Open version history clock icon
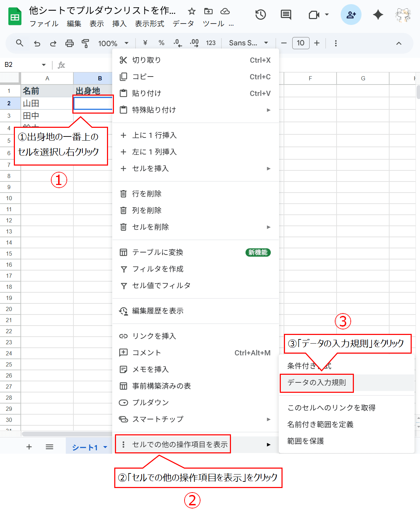Image resolution: width=420 pixels, height=514 pixels. coord(260,15)
